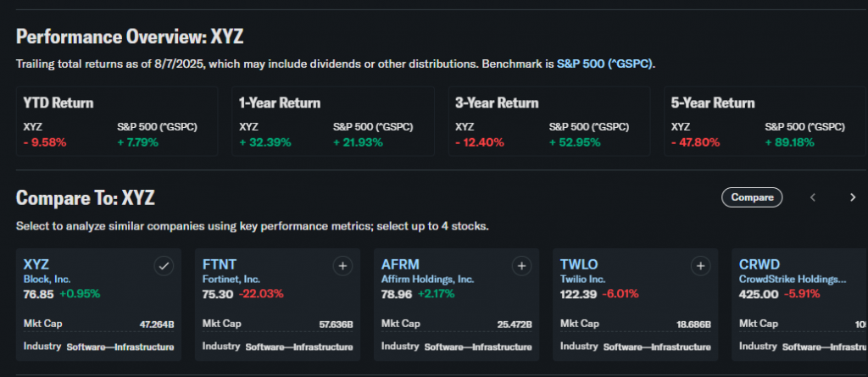Click CRWD change -5.91%
Screen dimensions: 868x377
802,294
